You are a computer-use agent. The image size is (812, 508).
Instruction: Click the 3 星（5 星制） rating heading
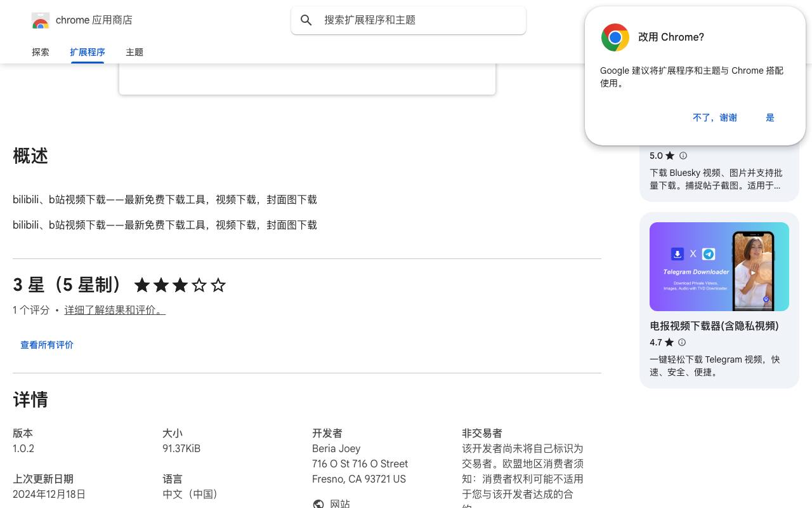coord(69,285)
